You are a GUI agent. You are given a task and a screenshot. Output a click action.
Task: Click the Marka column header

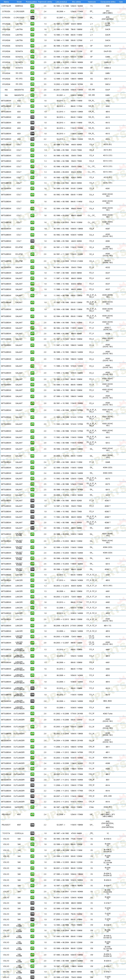6,2
